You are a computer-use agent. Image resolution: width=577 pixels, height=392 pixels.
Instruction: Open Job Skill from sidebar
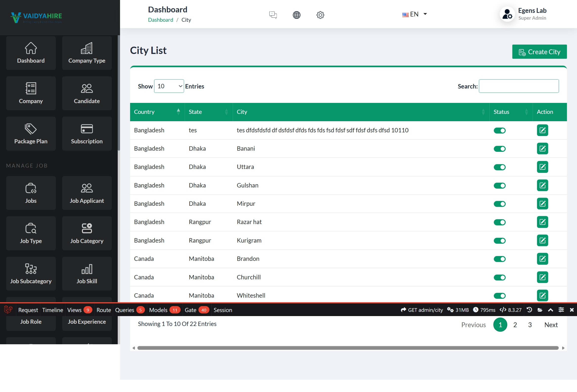click(87, 274)
